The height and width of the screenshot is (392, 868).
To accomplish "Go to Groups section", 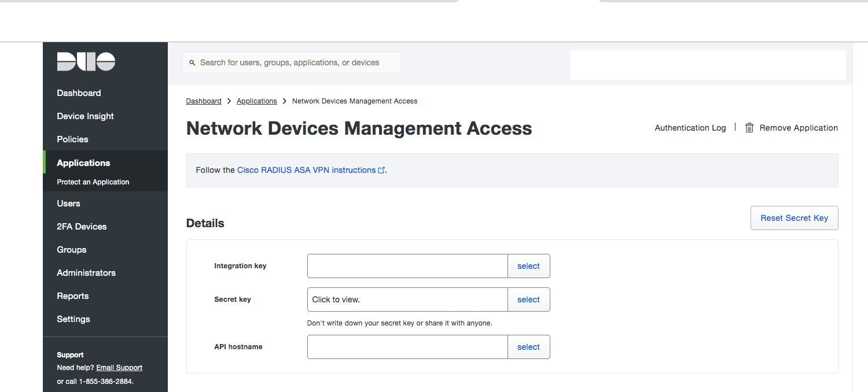I will pyautogui.click(x=72, y=250).
